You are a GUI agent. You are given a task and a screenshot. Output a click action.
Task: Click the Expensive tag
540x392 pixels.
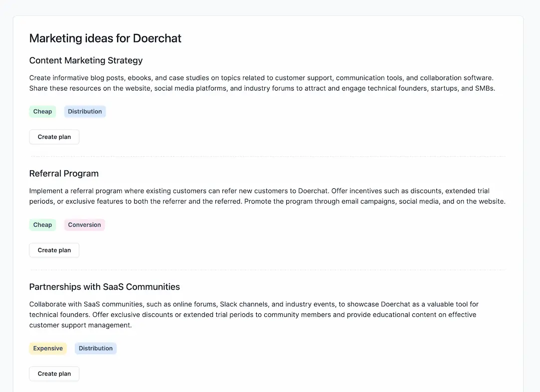[x=48, y=348]
